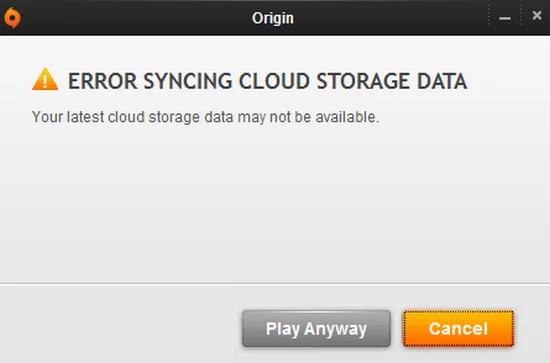Close the Origin error dialog with X

(537, 15)
